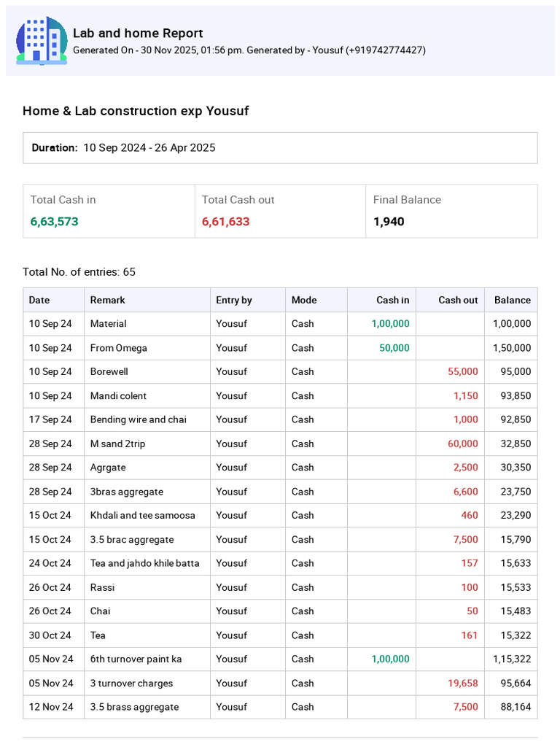Viewport: 560px width, 747px height.
Task: Click the 'Generated On - 30 Nov 2025' line
Action: [x=249, y=50]
